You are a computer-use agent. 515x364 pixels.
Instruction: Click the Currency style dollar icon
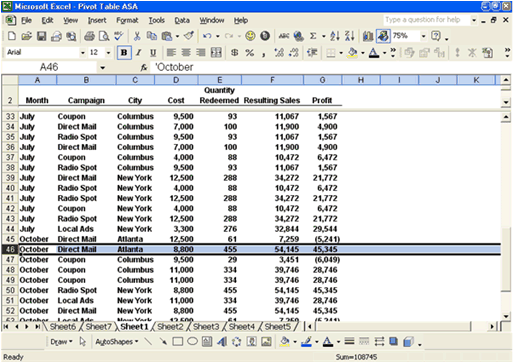click(x=235, y=53)
